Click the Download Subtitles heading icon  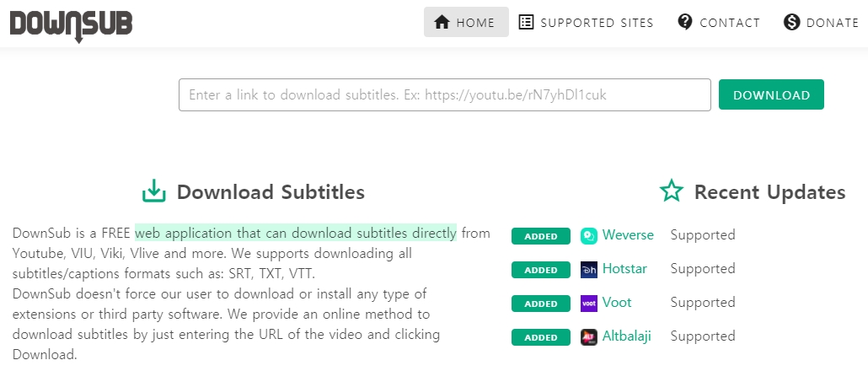click(x=154, y=191)
